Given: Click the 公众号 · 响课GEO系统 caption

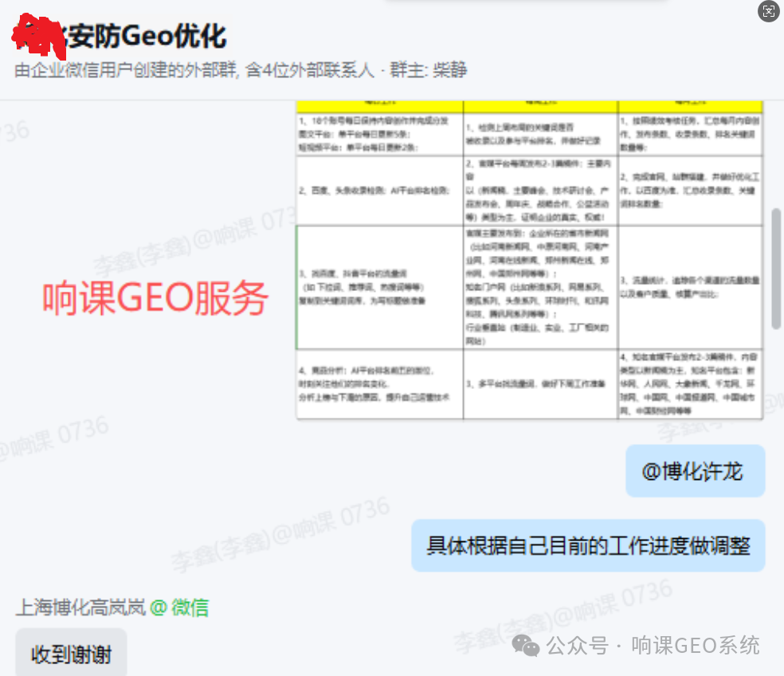Looking at the screenshot, I should 653,646.
